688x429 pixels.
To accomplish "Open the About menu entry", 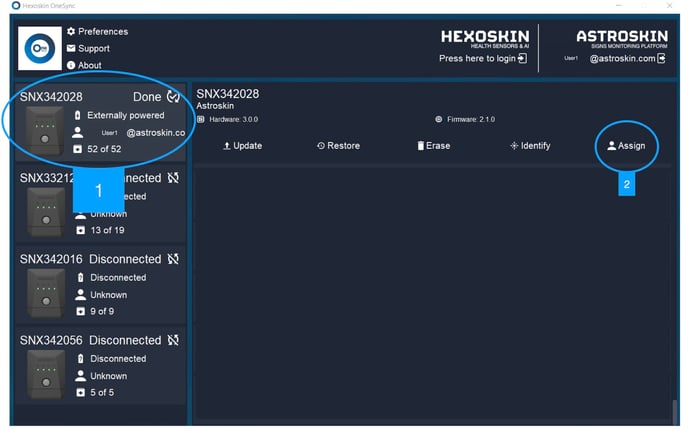I will 84,65.
